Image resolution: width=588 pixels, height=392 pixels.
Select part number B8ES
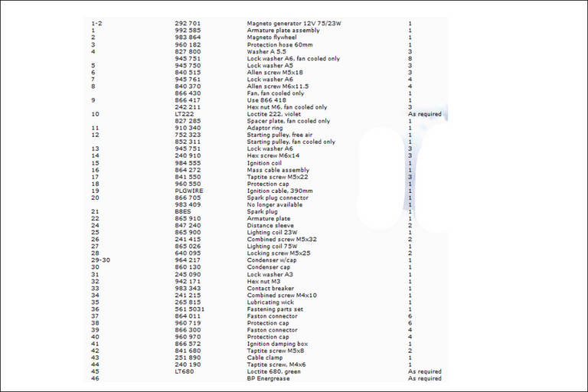coord(184,211)
